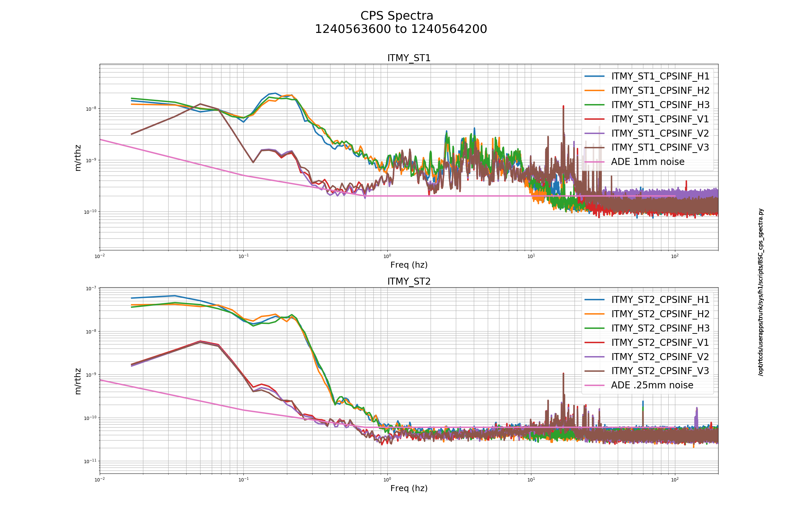Click the 10⁻⁹ y-axis tick label on ITMY_ST1
798x532 pixels.
(x=91, y=160)
